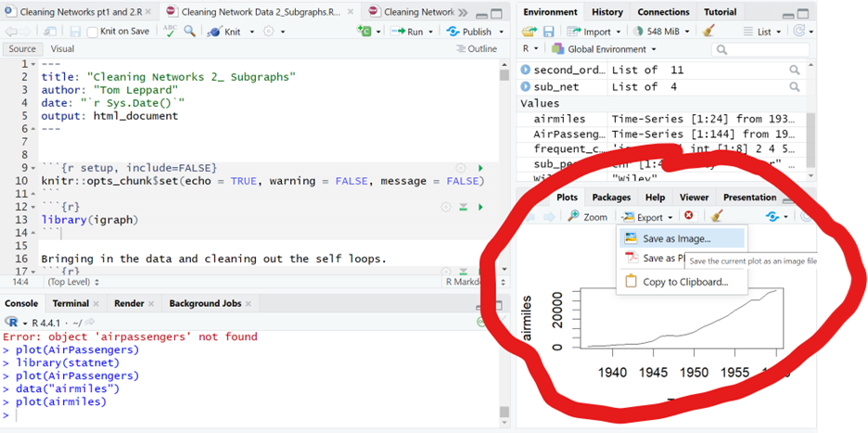Screen dimensions: 868x433
Task: Close the Render tab with its X
Action: [x=150, y=303]
